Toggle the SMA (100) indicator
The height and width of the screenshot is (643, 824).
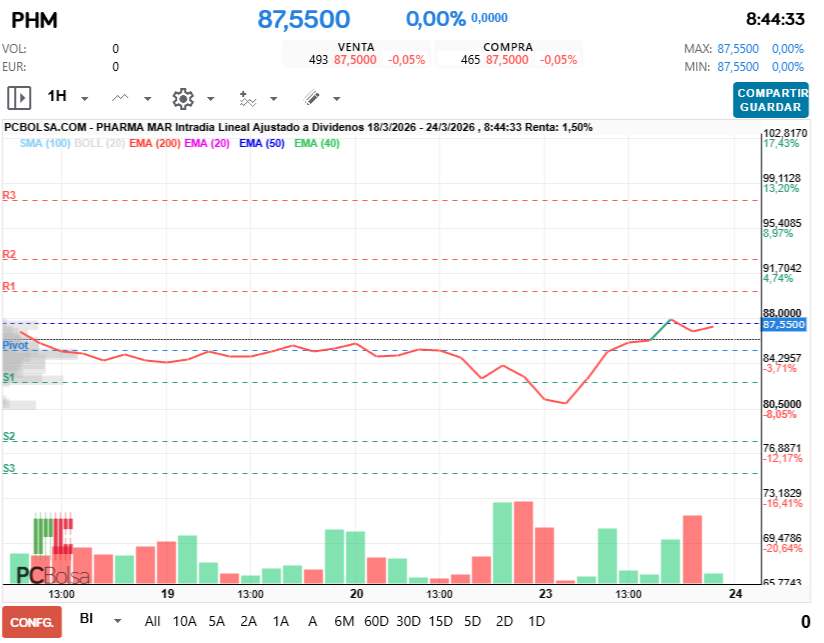[44, 144]
